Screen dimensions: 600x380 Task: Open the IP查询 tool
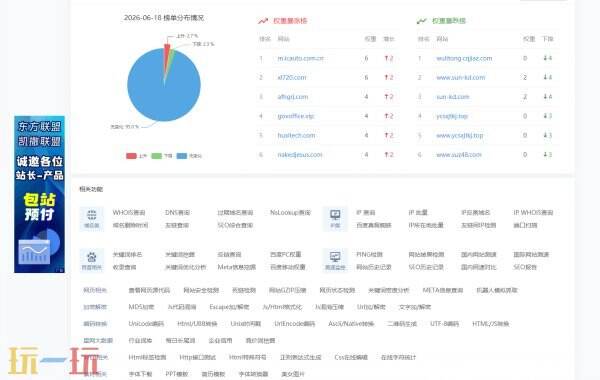[365, 212]
